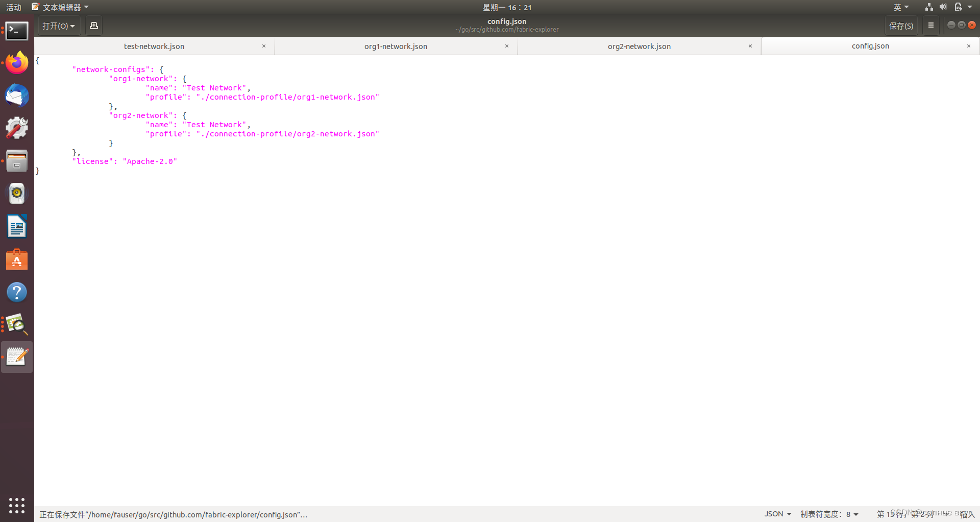Close the config.json tab
The width and height of the screenshot is (980, 522).
click(x=969, y=46)
